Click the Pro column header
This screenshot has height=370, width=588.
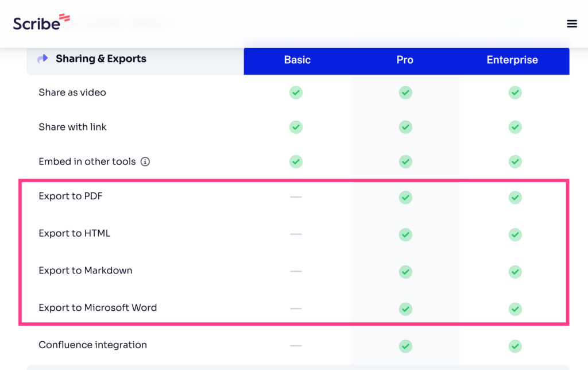[x=405, y=60]
